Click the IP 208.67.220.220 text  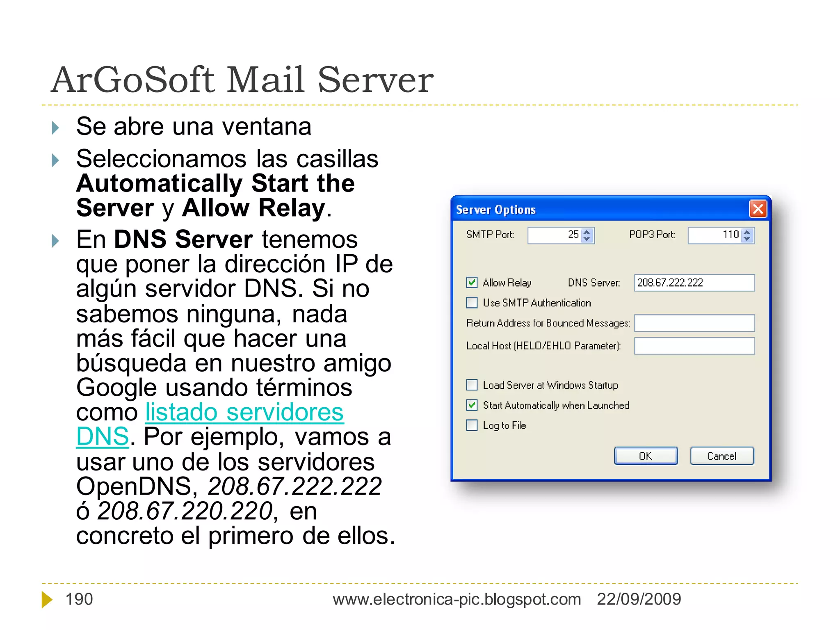pos(185,511)
